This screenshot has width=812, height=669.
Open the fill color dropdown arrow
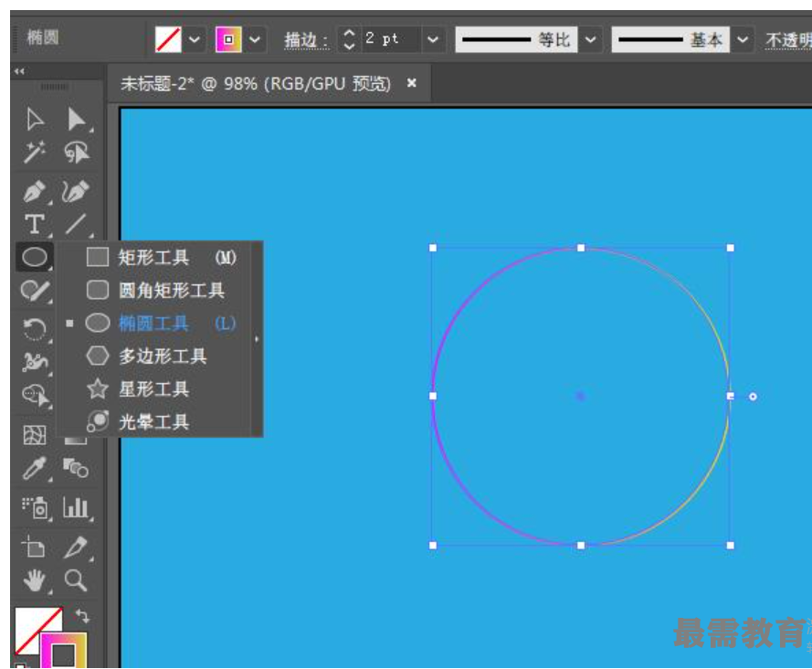tap(195, 39)
